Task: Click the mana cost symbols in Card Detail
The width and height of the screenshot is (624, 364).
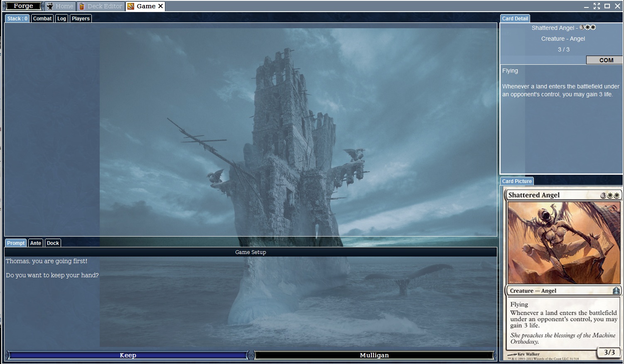Action: [588, 27]
